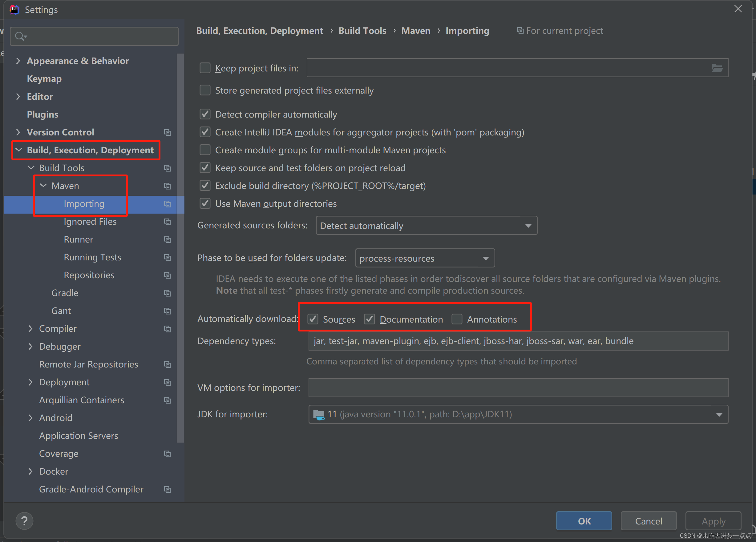The height and width of the screenshot is (542, 756).
Task: Click the reset icon next to Repositories
Action: pyautogui.click(x=167, y=275)
